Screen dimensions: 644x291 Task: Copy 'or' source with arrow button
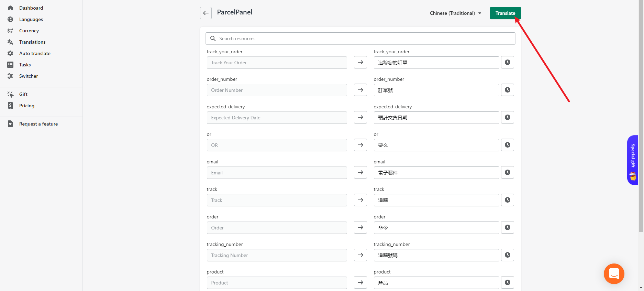click(360, 145)
